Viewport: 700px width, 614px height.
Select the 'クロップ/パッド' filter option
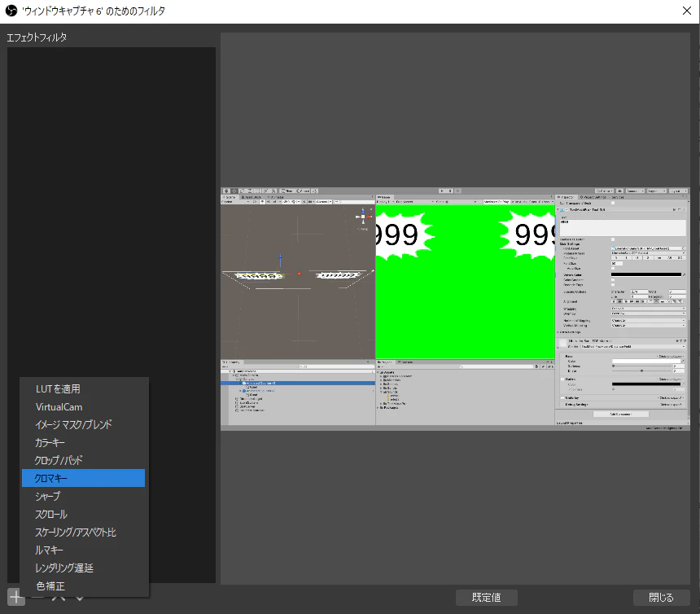(x=84, y=460)
